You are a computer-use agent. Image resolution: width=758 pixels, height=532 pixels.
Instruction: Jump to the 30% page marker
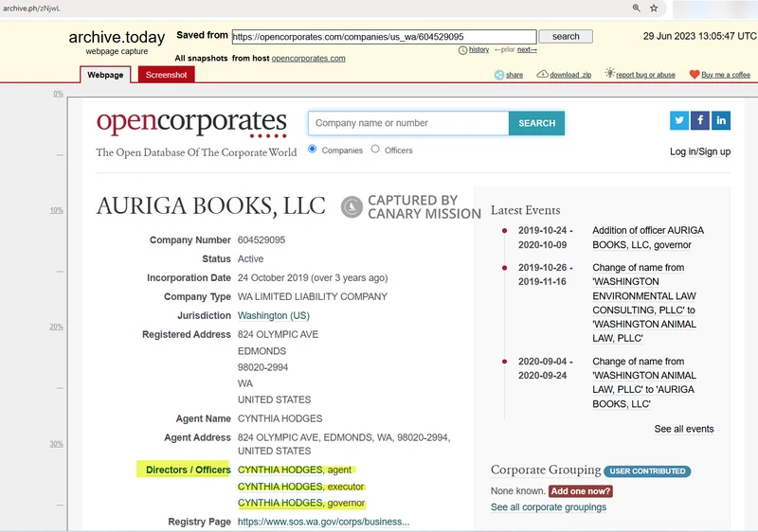(x=57, y=444)
